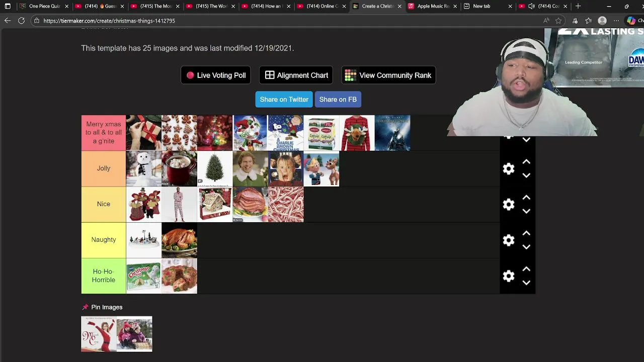Viewport: 644px width, 362px height.
Task: Open settings gear for Nice tier
Action: (x=509, y=205)
